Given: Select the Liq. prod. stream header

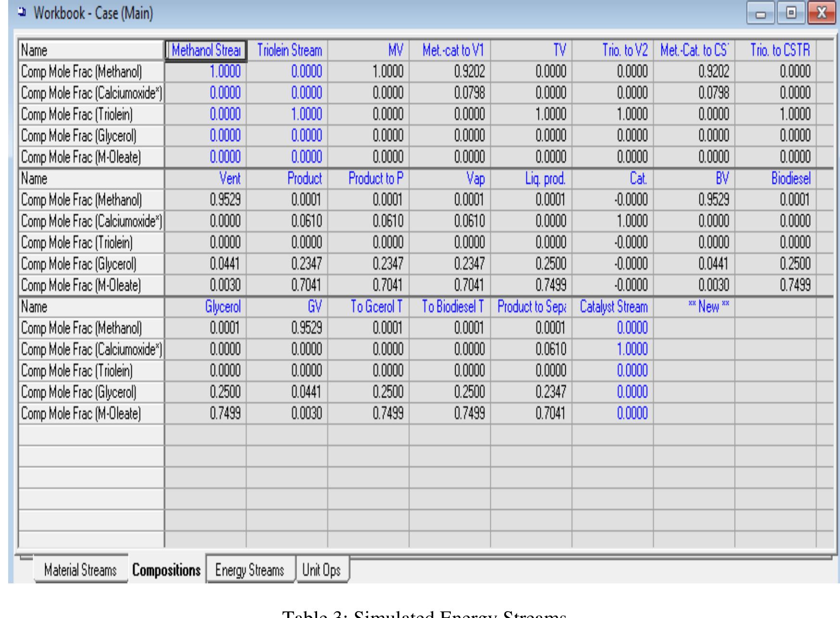Looking at the screenshot, I should point(531,179).
